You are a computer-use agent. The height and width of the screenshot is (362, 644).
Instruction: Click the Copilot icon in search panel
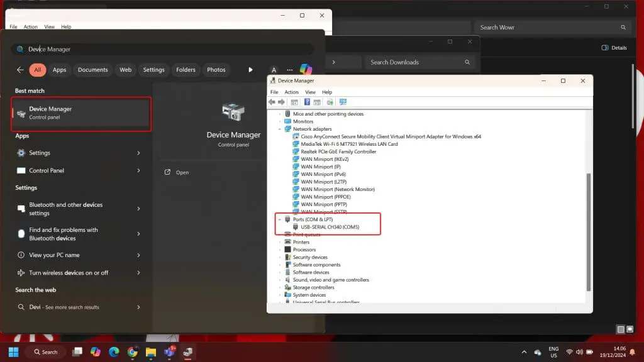coord(306,70)
